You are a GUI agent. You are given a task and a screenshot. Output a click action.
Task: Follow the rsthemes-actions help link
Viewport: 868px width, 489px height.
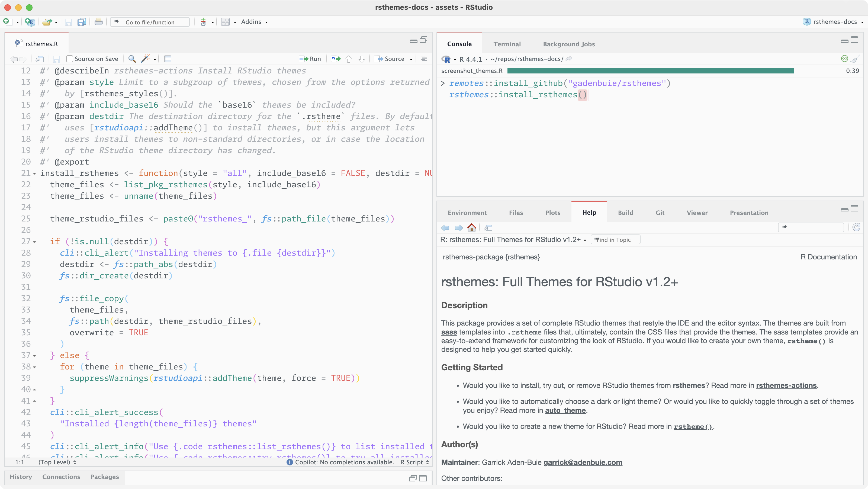(786, 385)
